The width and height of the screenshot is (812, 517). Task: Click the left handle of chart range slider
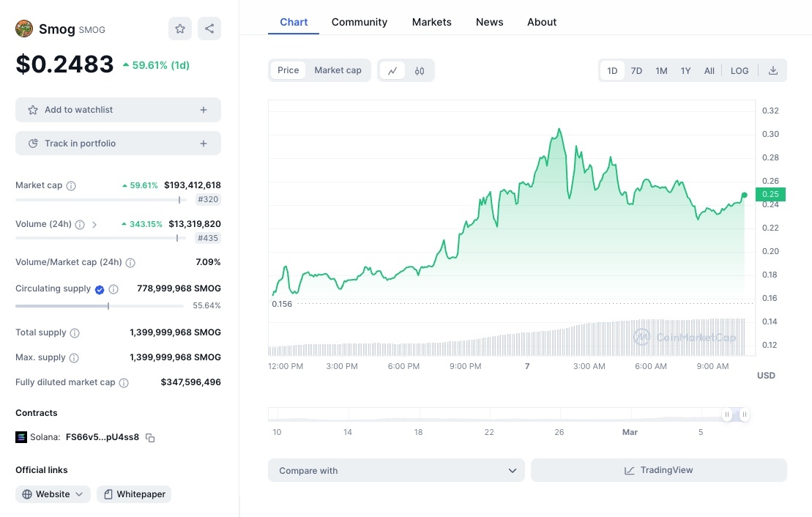(x=727, y=414)
